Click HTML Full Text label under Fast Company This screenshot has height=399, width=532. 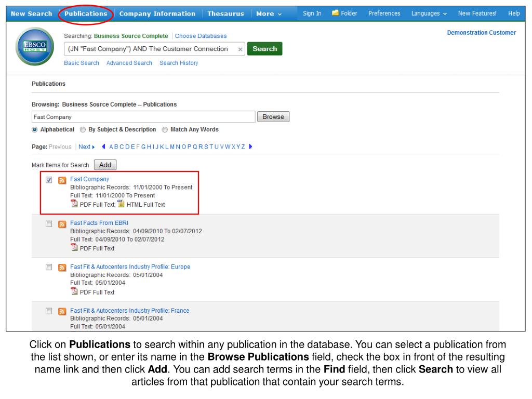tap(145, 205)
